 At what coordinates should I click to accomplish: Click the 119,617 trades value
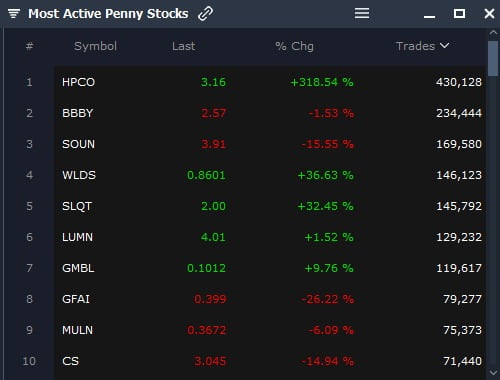tap(459, 268)
